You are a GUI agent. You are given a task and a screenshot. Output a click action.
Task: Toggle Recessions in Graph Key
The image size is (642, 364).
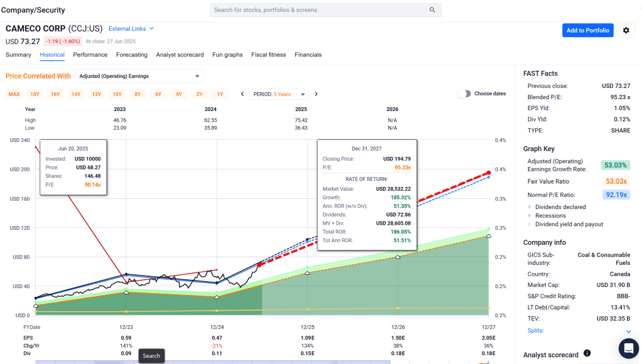click(550, 216)
